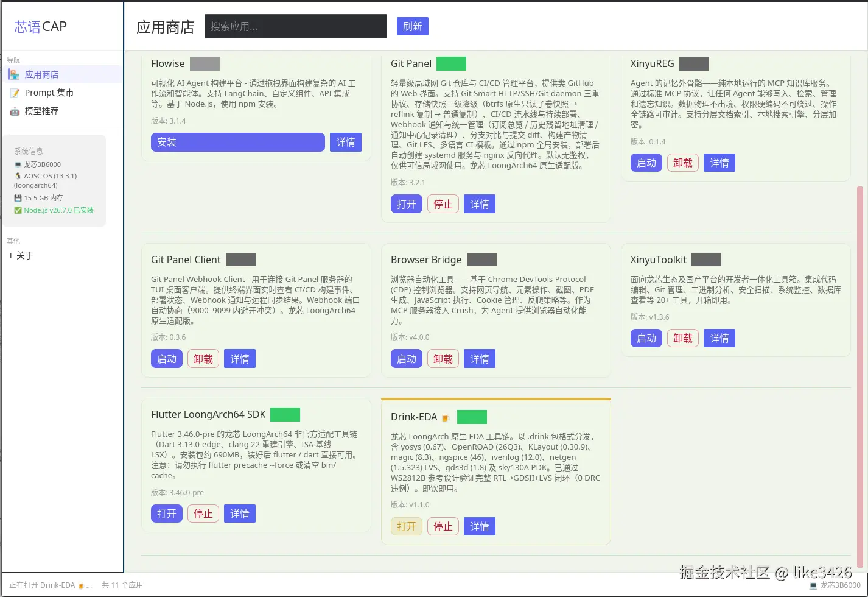Open 模型推荐 in the sidebar
This screenshot has height=597, width=868.
click(x=63, y=111)
